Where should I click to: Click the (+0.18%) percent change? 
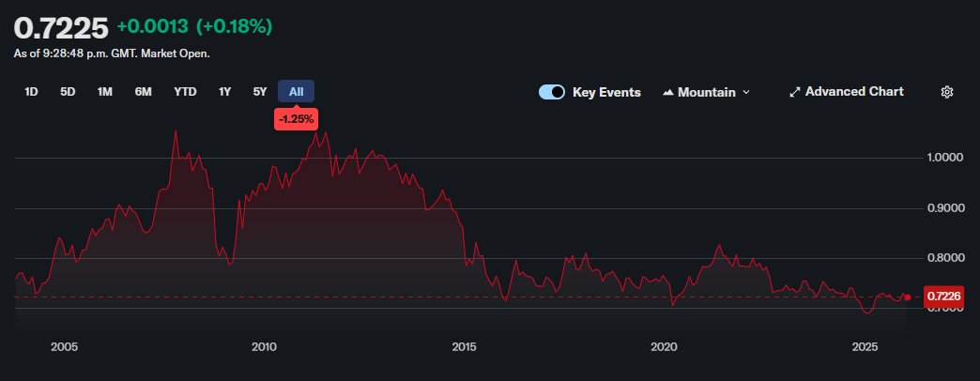(x=235, y=26)
